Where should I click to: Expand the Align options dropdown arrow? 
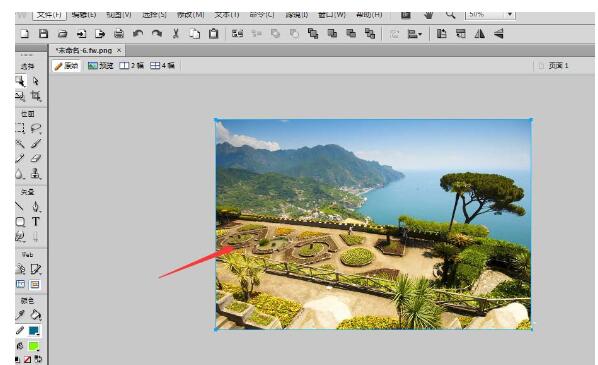[420, 34]
